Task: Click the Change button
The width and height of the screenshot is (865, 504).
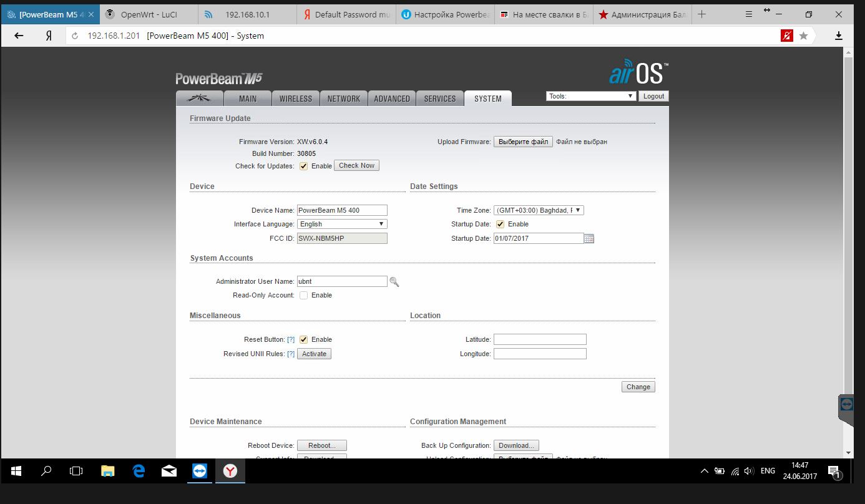Action: (x=638, y=387)
